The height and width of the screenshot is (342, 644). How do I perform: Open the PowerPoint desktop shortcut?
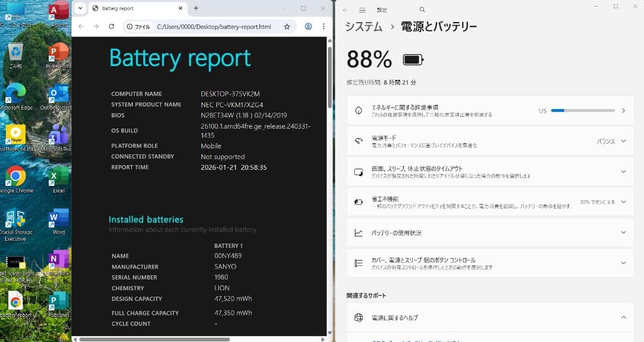pyautogui.click(x=58, y=55)
